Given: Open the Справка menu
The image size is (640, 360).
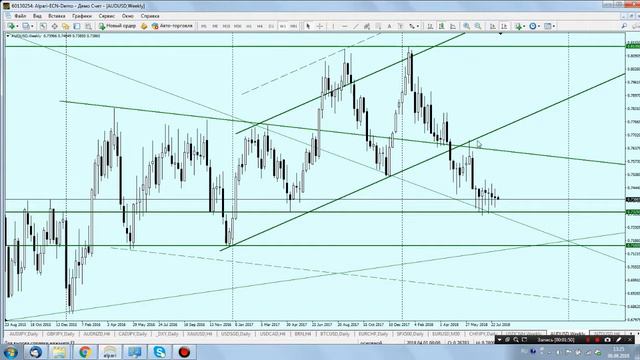Looking at the screenshot, I should point(150,16).
